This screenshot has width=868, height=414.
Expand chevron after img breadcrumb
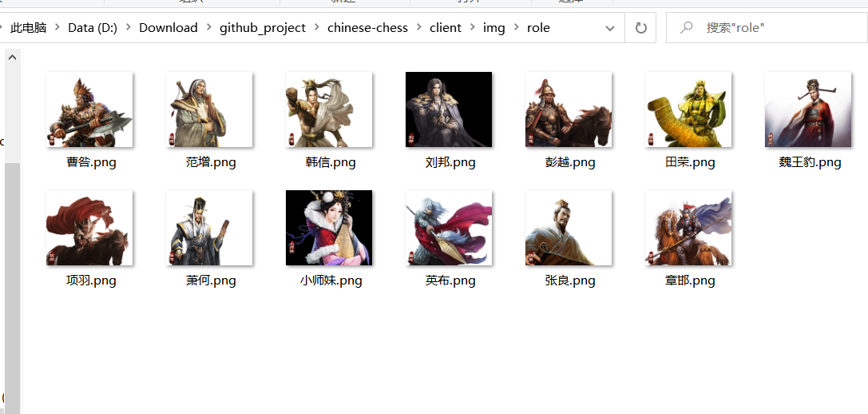tap(517, 28)
